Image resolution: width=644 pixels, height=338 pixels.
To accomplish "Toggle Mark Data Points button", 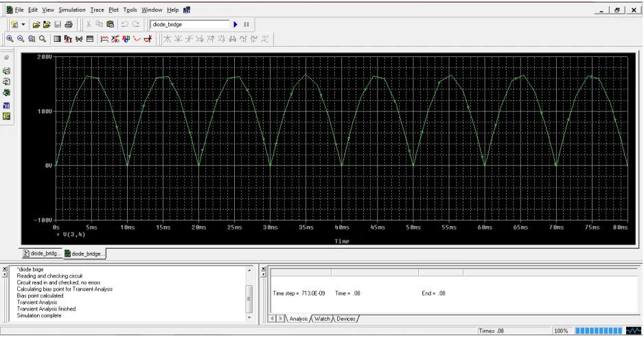I will 137,38.
